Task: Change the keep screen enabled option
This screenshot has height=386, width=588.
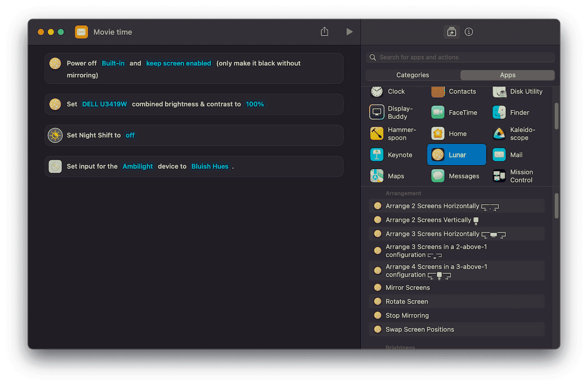Action: (x=179, y=63)
